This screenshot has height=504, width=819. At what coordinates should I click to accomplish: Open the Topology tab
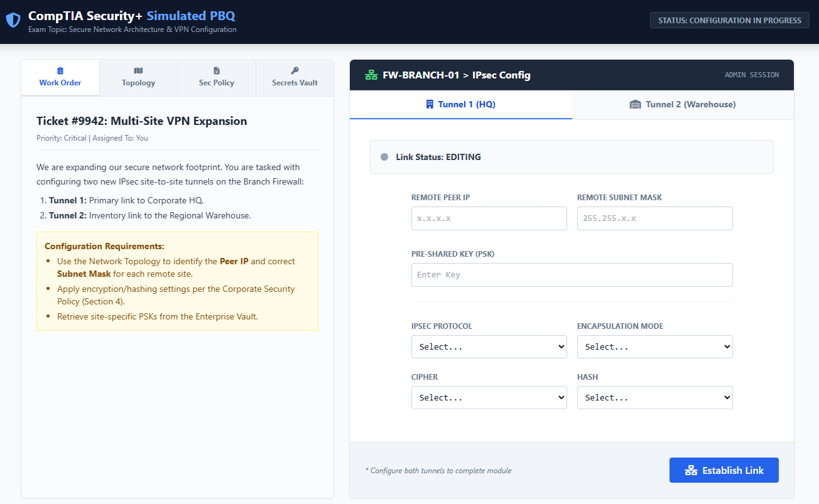pos(138,78)
